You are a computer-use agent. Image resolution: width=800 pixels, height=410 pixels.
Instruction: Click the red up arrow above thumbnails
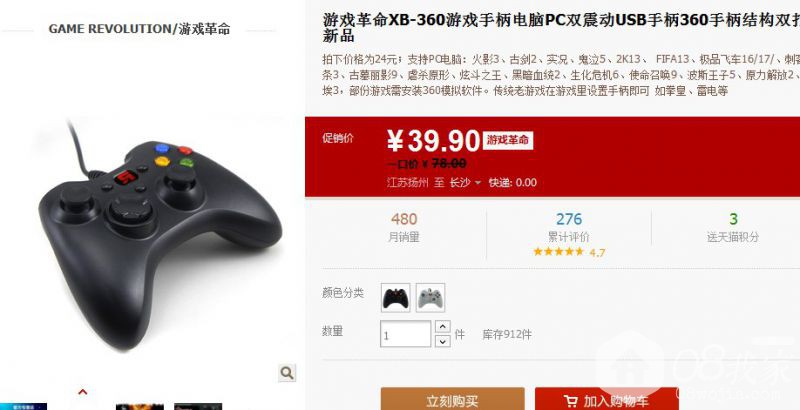tap(82, 392)
